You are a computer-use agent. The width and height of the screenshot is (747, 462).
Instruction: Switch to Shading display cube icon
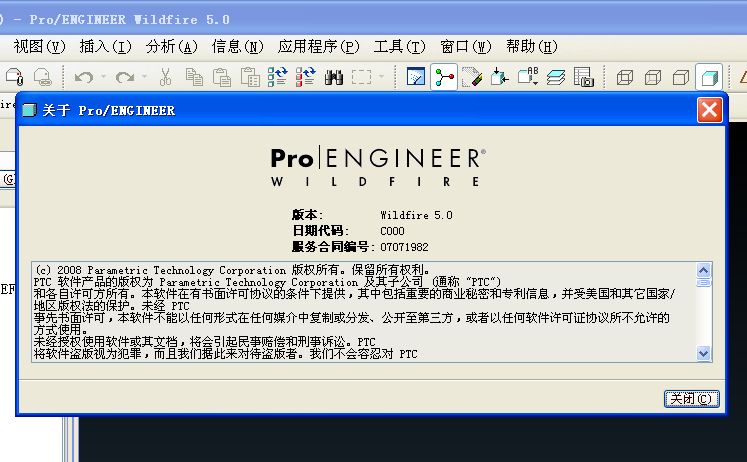tap(709, 77)
